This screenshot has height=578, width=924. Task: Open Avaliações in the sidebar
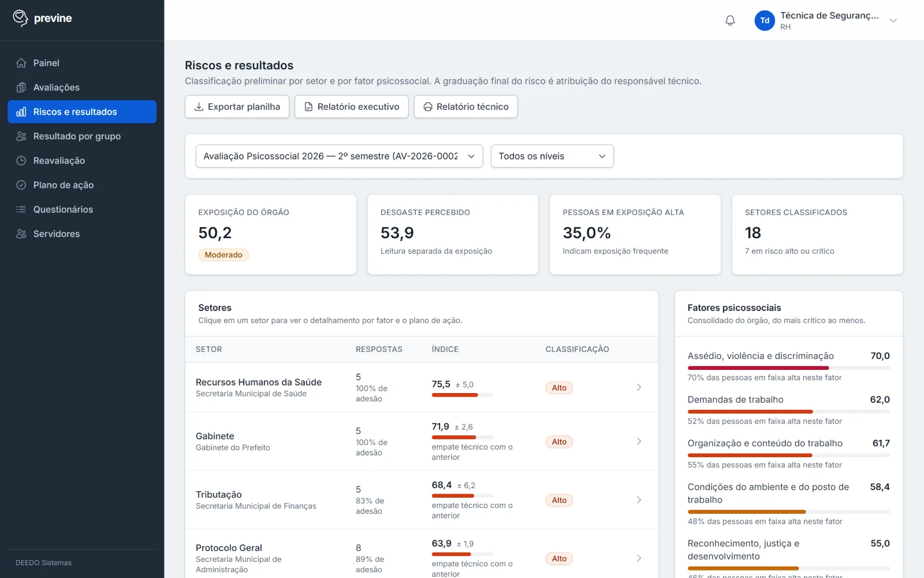coord(82,87)
